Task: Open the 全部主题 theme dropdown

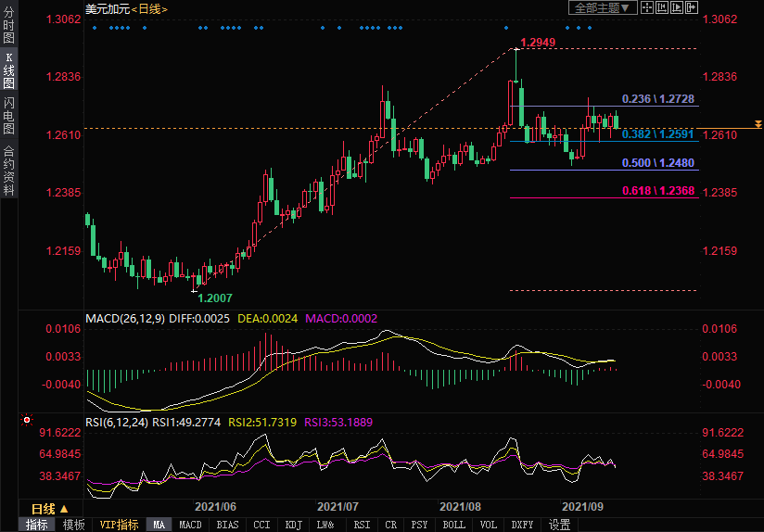Action: pos(602,7)
